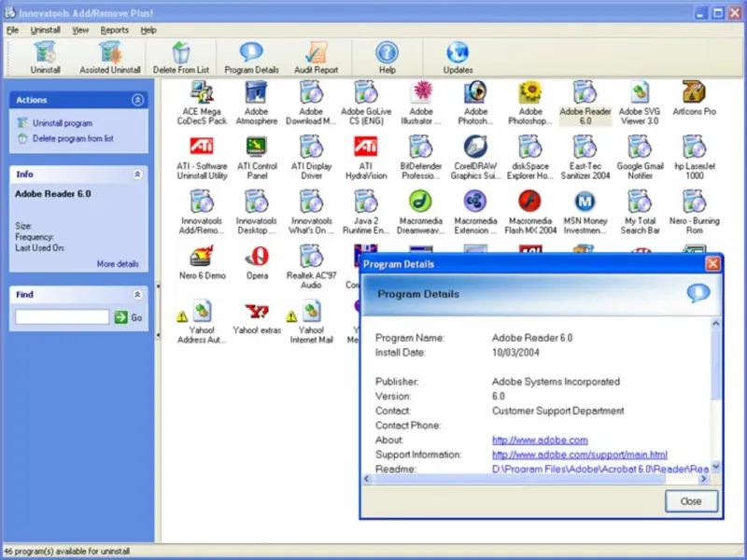Select the Adobe GoLive CS (ENG) icon
Viewport: 747px width, 560px height.
366,103
